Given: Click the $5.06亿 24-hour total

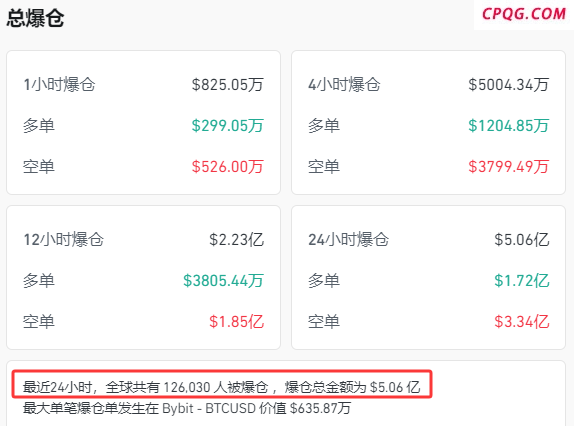Looking at the screenshot, I should (x=522, y=240).
